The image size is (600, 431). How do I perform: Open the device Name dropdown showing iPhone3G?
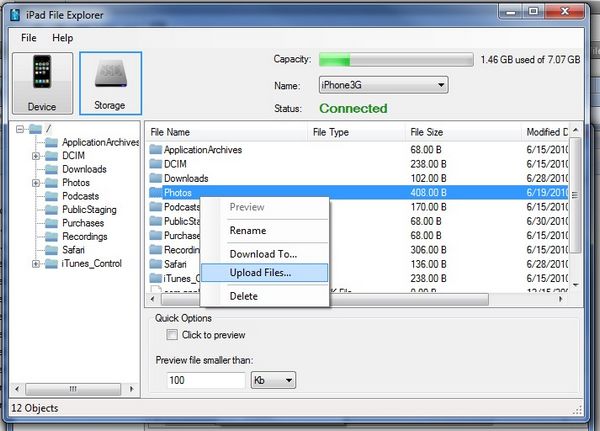(383, 85)
